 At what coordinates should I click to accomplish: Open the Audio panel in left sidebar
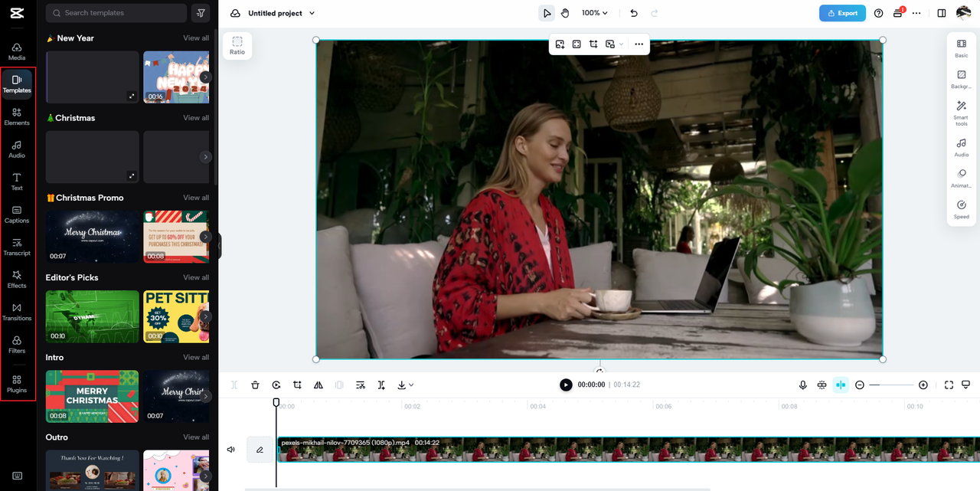(x=17, y=149)
